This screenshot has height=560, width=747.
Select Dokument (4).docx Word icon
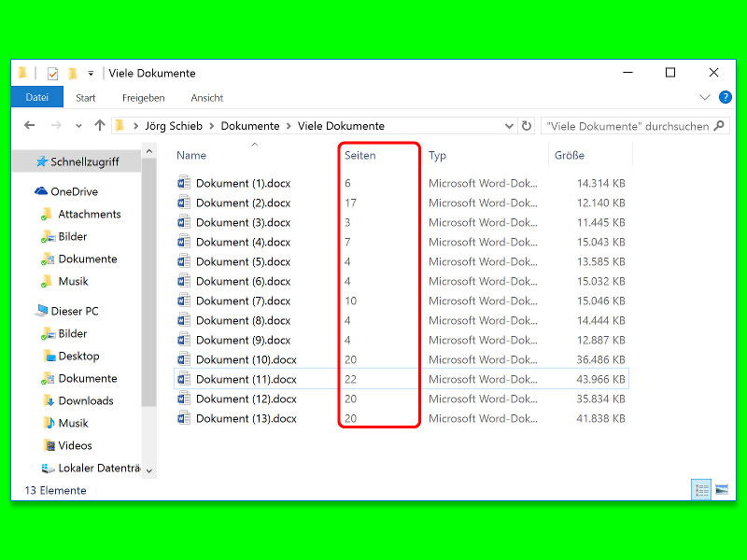point(183,242)
